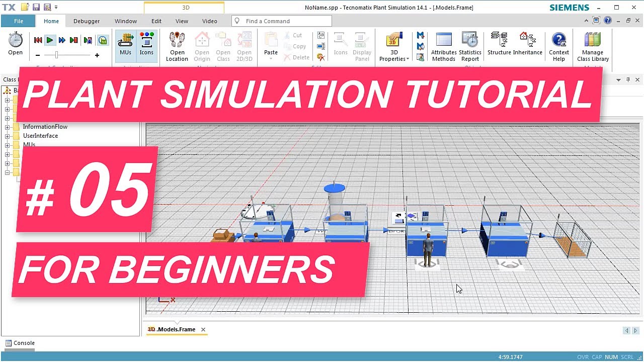The height and width of the screenshot is (362, 644).
Task: Collapse the ribbon with the up chevron
Action: point(586,21)
